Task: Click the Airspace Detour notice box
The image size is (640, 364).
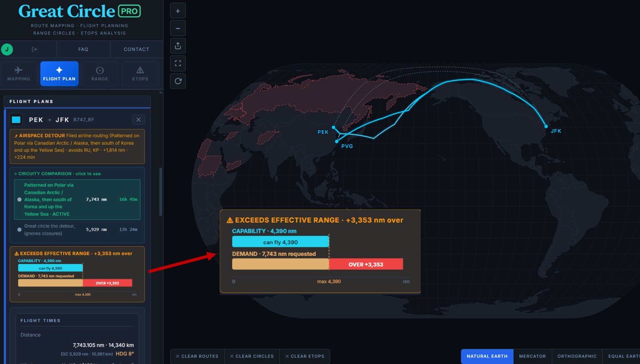Action: pyautogui.click(x=77, y=147)
